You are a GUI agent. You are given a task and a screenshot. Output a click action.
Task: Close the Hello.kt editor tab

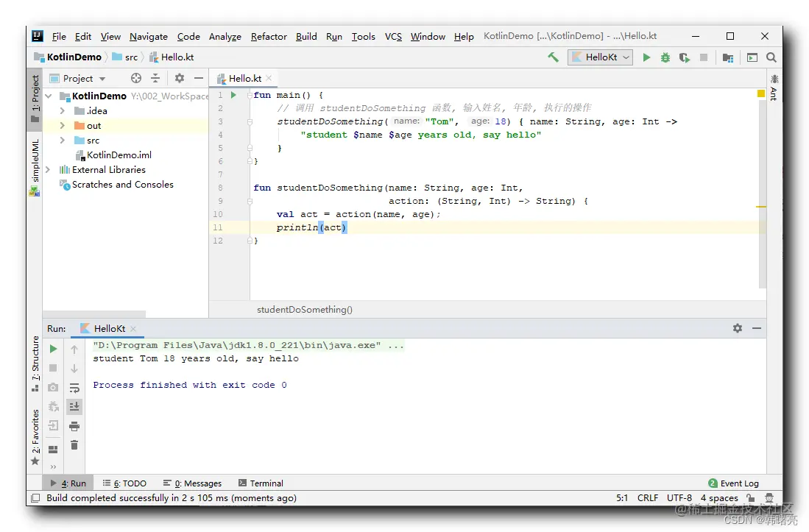click(x=269, y=78)
